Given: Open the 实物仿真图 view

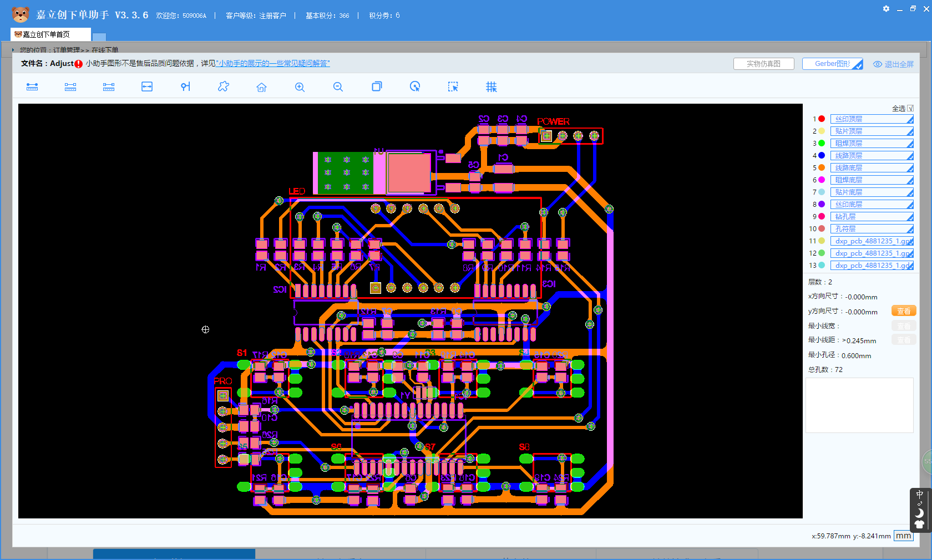Looking at the screenshot, I should coord(763,64).
